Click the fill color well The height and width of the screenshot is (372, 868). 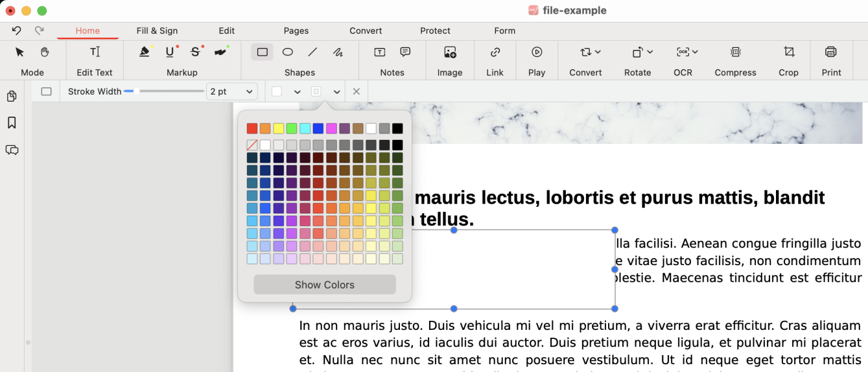coord(316,91)
